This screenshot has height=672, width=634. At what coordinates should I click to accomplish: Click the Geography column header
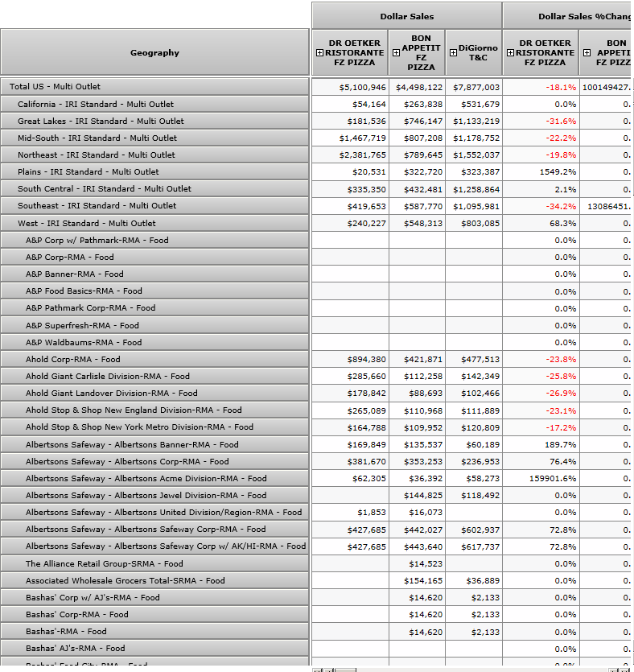click(x=154, y=52)
